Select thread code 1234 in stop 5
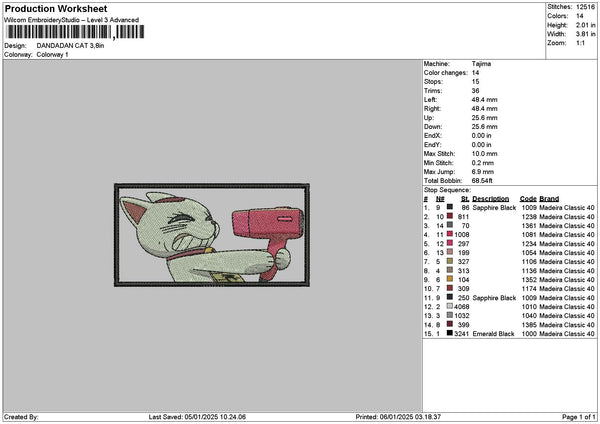Viewport: 600px width, 424px height. (529, 244)
